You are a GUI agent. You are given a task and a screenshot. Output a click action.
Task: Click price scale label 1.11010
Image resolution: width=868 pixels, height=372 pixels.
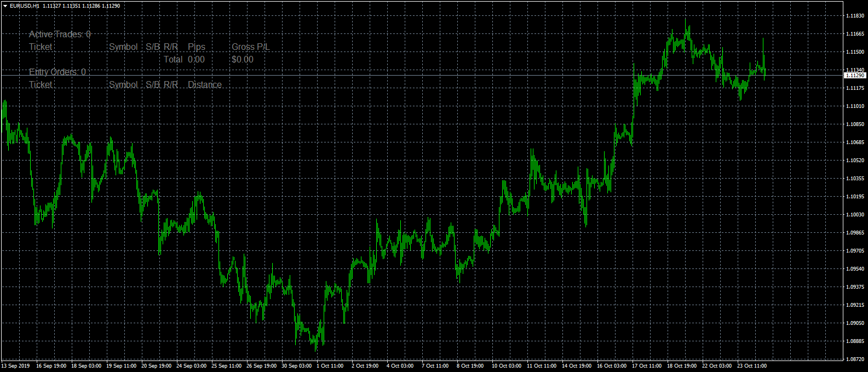[855, 106]
